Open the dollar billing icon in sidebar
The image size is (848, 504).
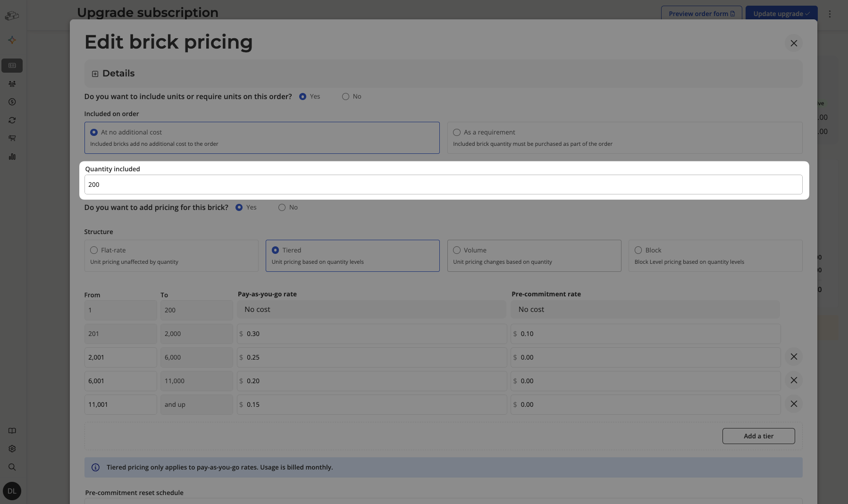coord(12,102)
